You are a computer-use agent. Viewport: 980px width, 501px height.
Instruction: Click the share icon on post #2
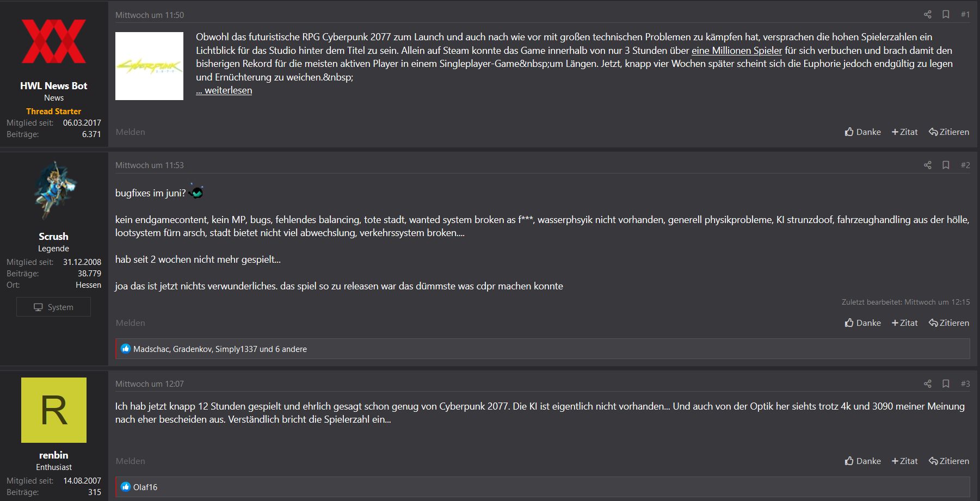pyautogui.click(x=927, y=165)
